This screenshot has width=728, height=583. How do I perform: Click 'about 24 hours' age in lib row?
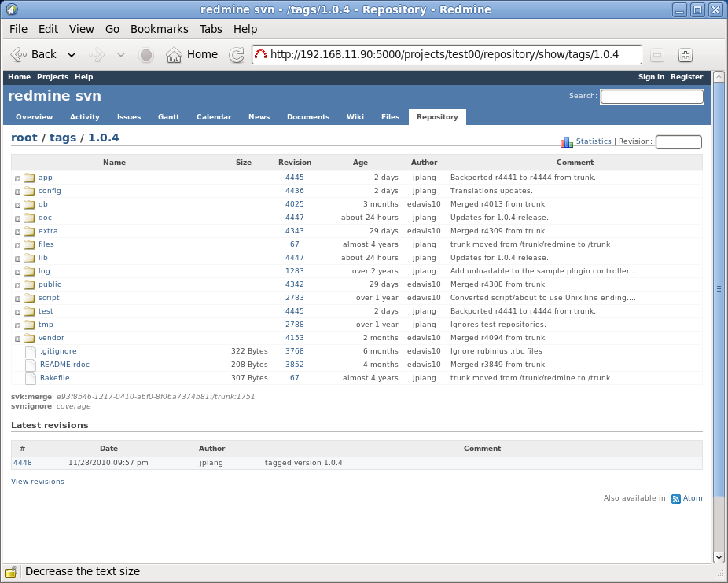click(x=370, y=257)
